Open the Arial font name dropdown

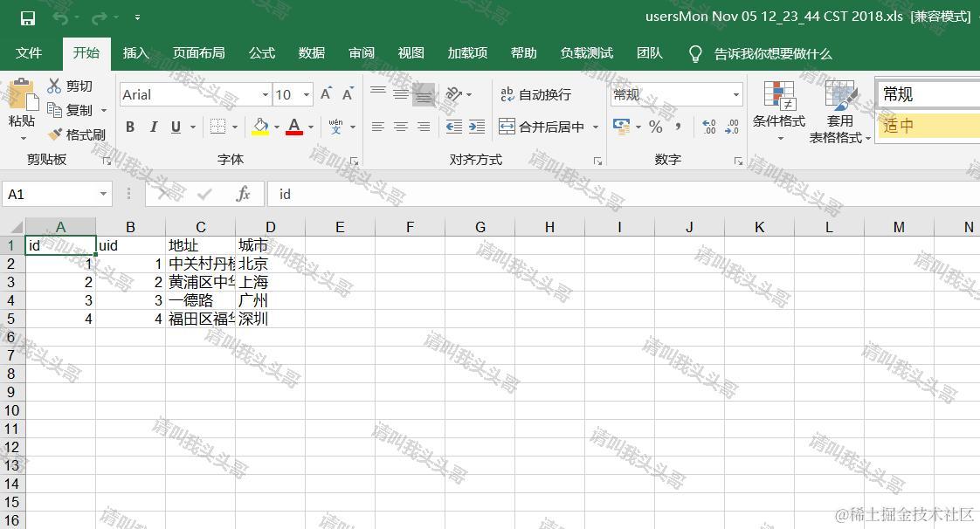266,93
